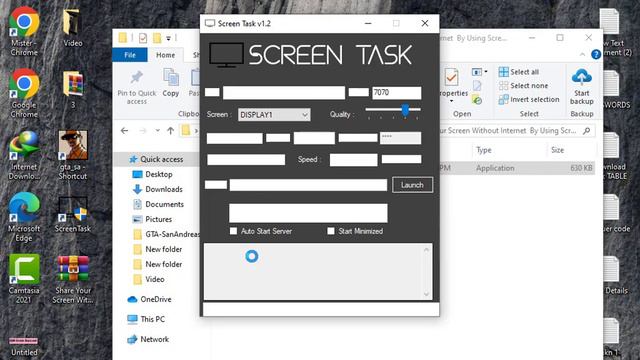
Task: Select the Video folder on desktop
Action: (73, 27)
